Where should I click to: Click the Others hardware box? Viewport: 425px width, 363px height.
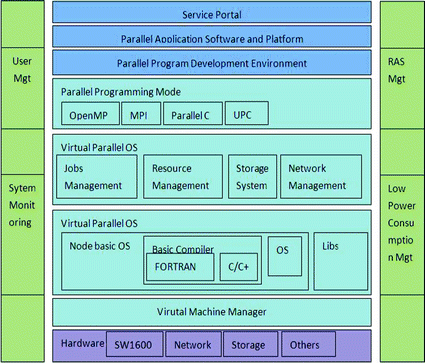point(308,344)
